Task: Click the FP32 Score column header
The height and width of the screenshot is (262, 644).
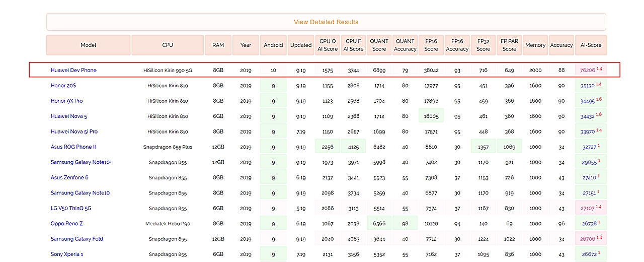Action: (484, 45)
